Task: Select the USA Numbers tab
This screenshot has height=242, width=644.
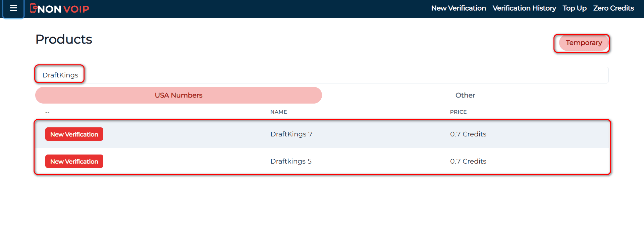Action: click(178, 95)
